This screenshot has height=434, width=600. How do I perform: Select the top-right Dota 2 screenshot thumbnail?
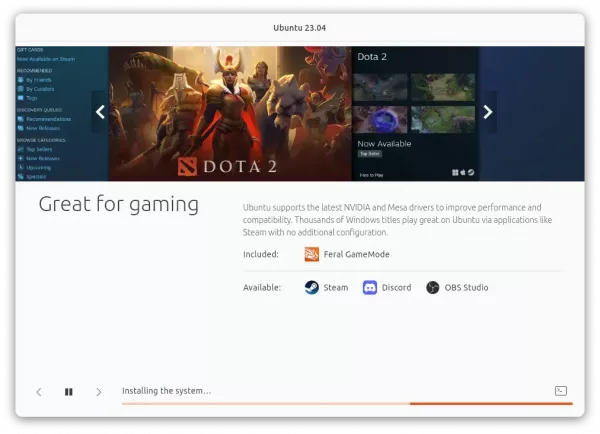coord(443,88)
